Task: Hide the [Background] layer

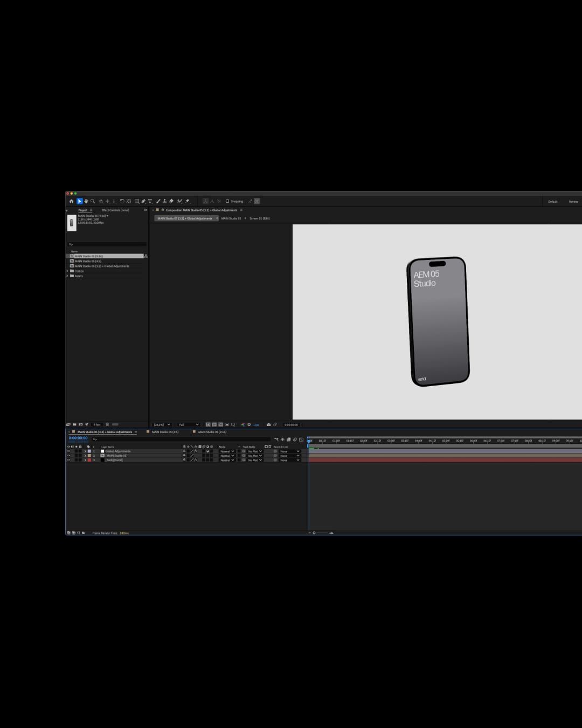Action: point(68,460)
